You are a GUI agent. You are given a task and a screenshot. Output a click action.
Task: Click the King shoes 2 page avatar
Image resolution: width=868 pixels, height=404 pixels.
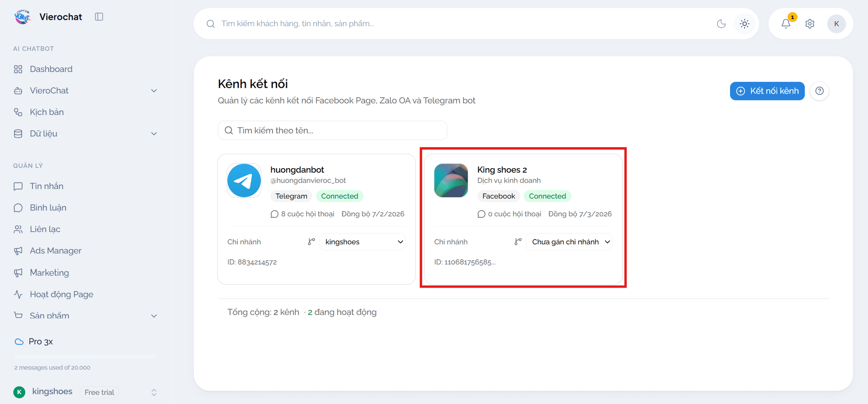451,180
